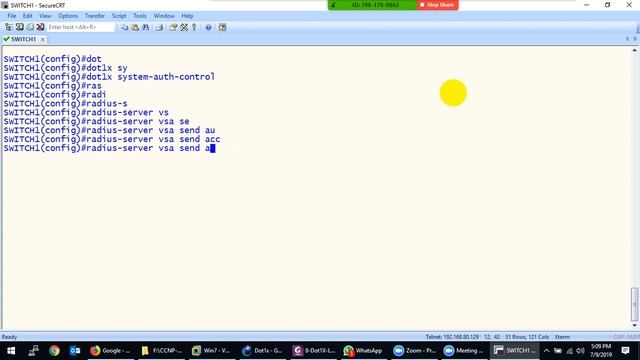
Task: Open the Edit menu
Action: pyautogui.click(x=27, y=16)
